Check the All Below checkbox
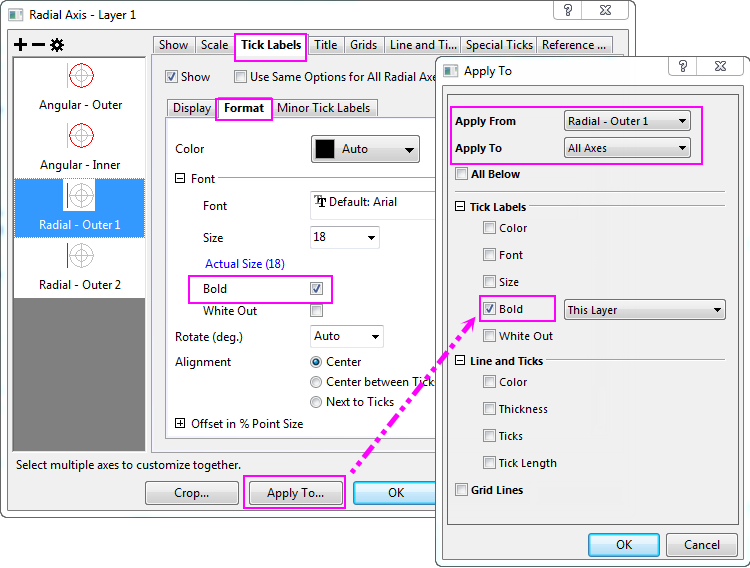750x568 pixels. [461, 174]
